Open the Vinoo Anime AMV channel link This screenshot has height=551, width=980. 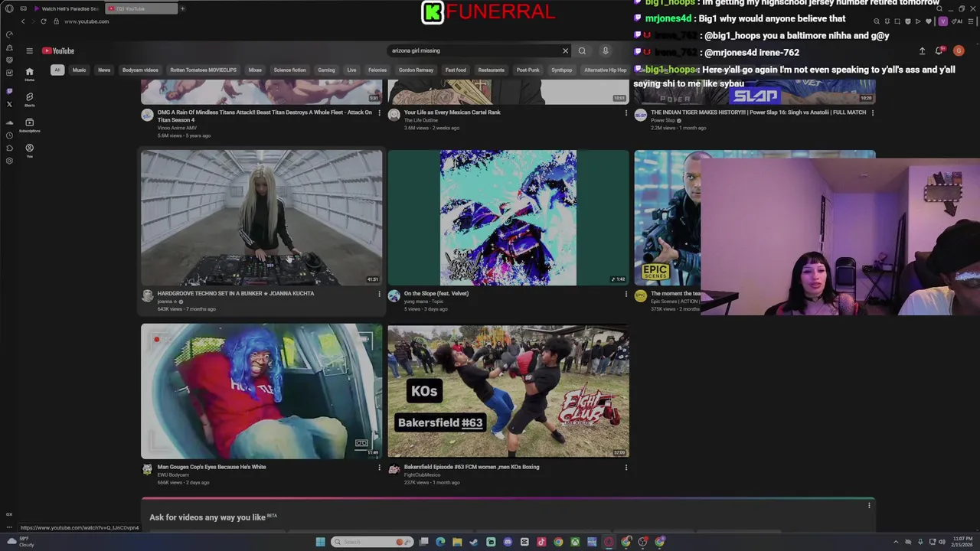[x=175, y=128]
